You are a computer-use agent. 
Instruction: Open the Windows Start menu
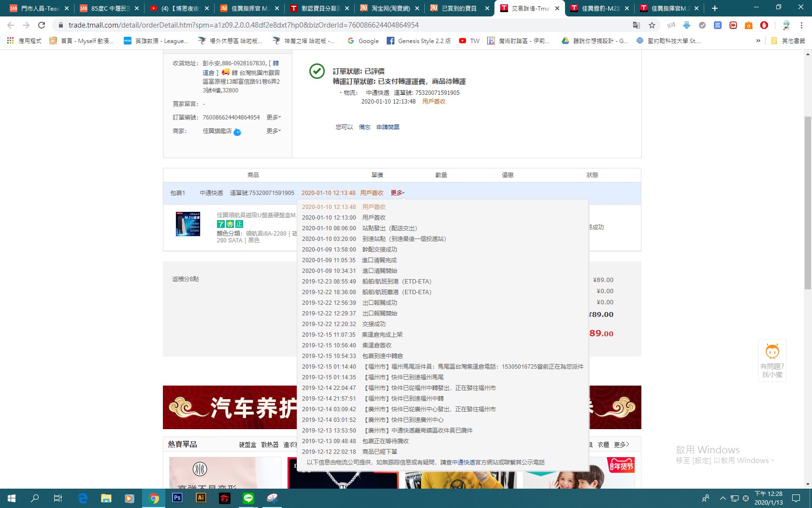point(12,498)
